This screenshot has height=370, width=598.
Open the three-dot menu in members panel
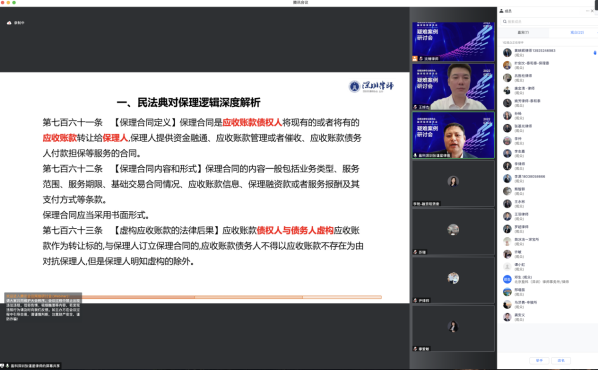[x=587, y=11]
